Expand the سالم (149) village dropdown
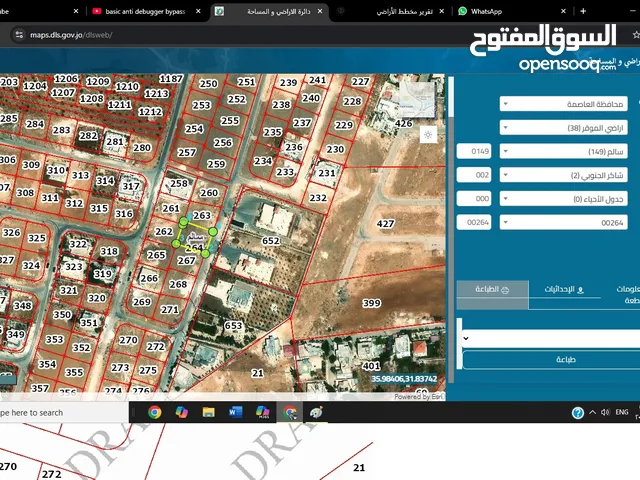Viewport: 640px width, 480px height. coord(564,151)
